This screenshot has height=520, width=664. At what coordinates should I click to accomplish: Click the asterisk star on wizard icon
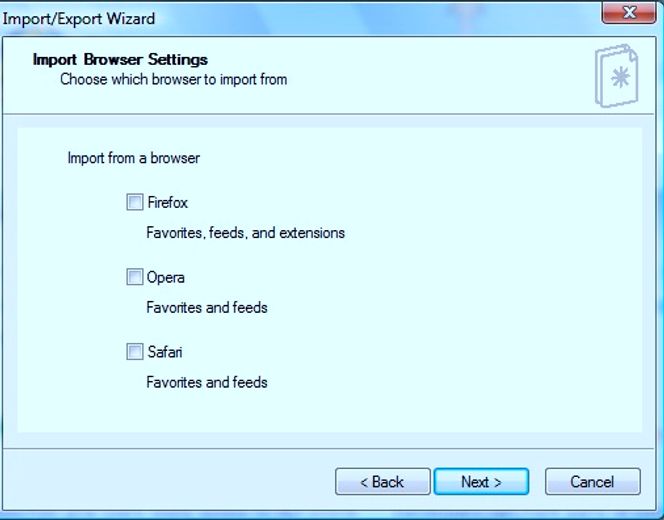coord(621,77)
